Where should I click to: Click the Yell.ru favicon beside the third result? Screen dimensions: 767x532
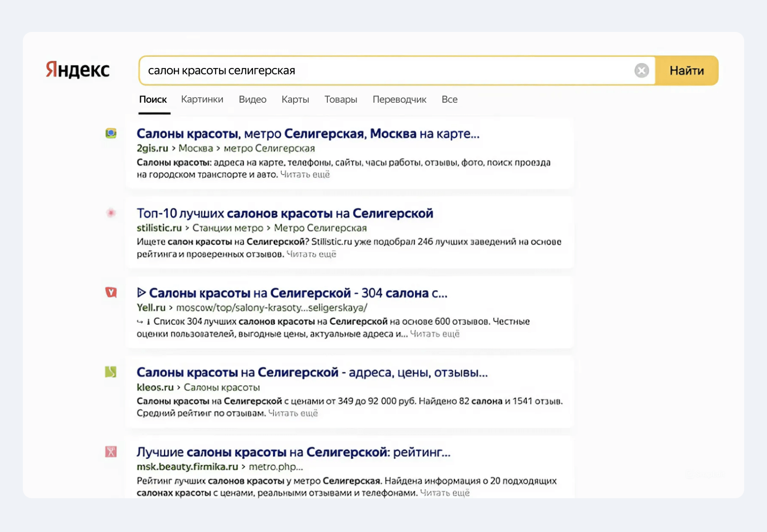(111, 292)
